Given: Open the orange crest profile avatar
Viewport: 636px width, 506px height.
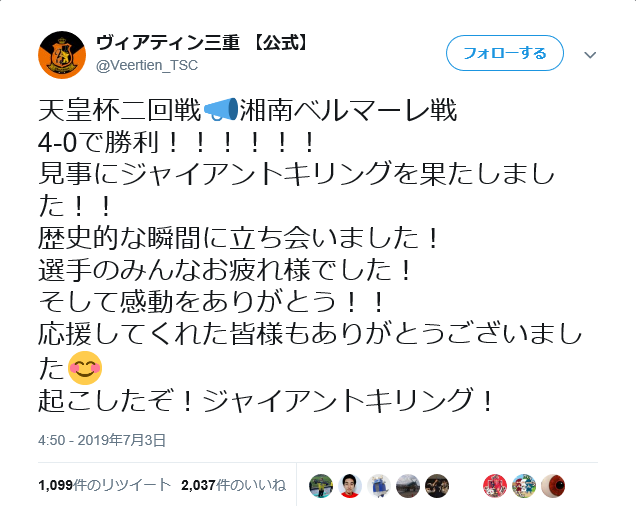Looking at the screenshot, I should pos(62,55).
